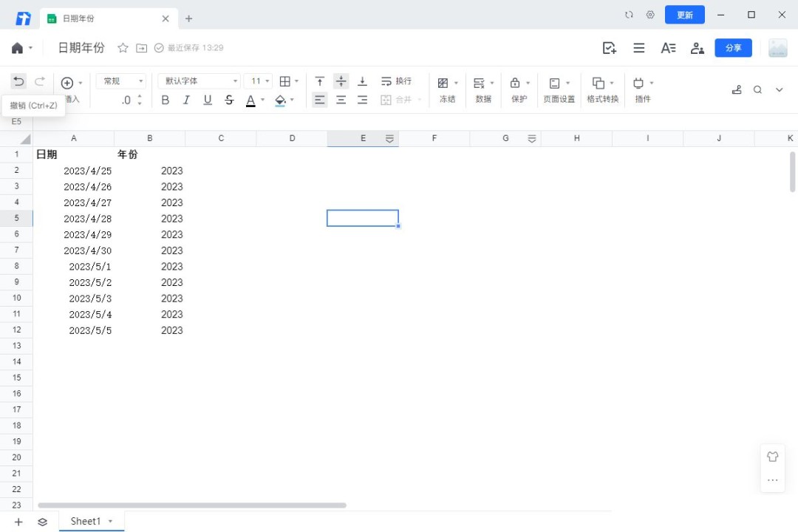Switch to the Sheet1 tab
Viewport: 798px width, 532px height.
point(86,522)
